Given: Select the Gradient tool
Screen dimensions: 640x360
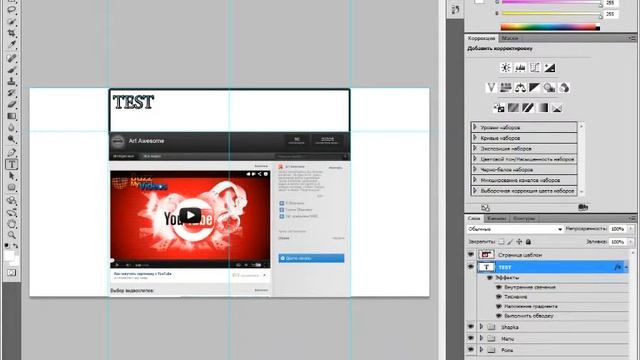Looking at the screenshot, I should pyautogui.click(x=11, y=116).
